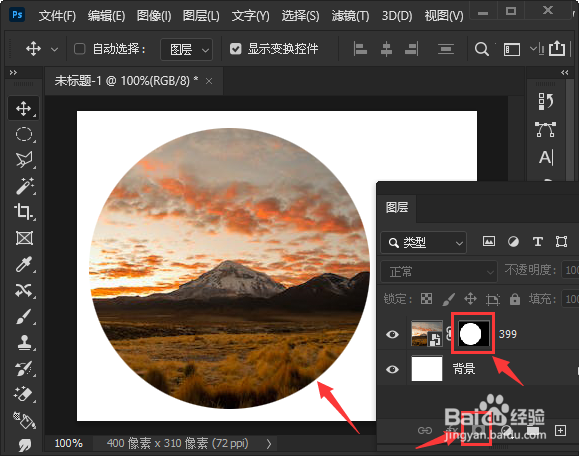Select the Paint Bucket tool
Image resolution: width=579 pixels, height=456 pixels.
[x=24, y=421]
